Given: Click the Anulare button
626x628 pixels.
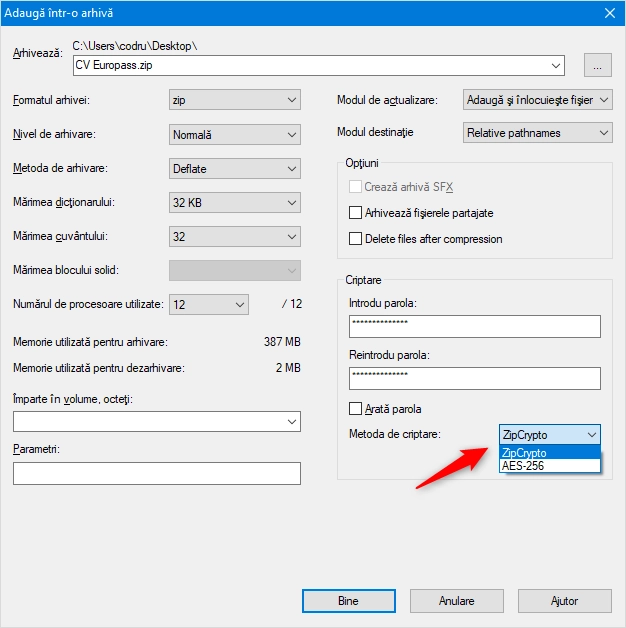Looking at the screenshot, I should point(457,601).
